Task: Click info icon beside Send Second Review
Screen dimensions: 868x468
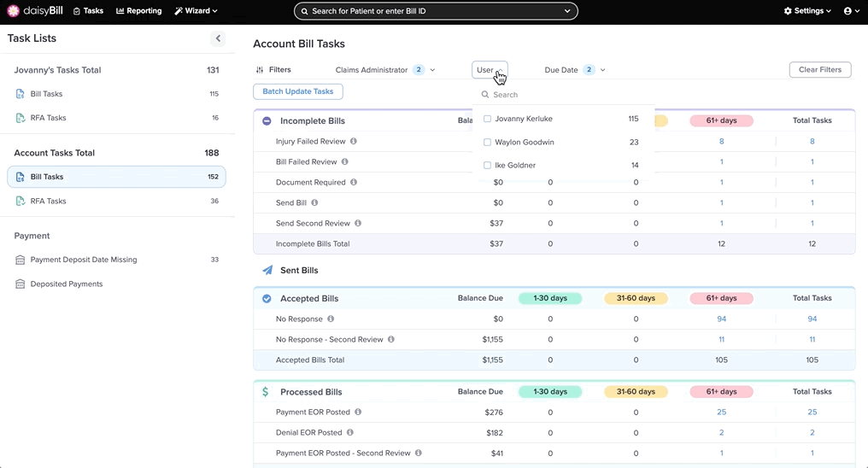Action: (x=358, y=224)
